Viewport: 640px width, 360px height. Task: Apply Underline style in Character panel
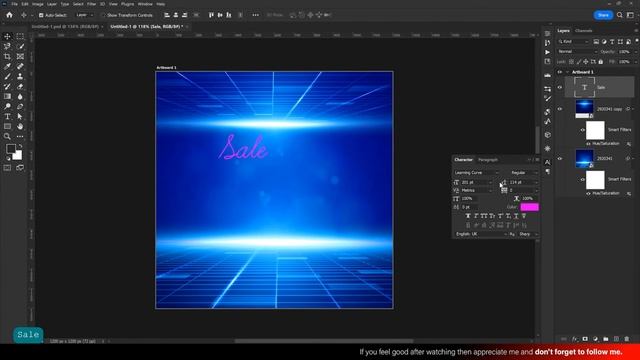tap(516, 216)
